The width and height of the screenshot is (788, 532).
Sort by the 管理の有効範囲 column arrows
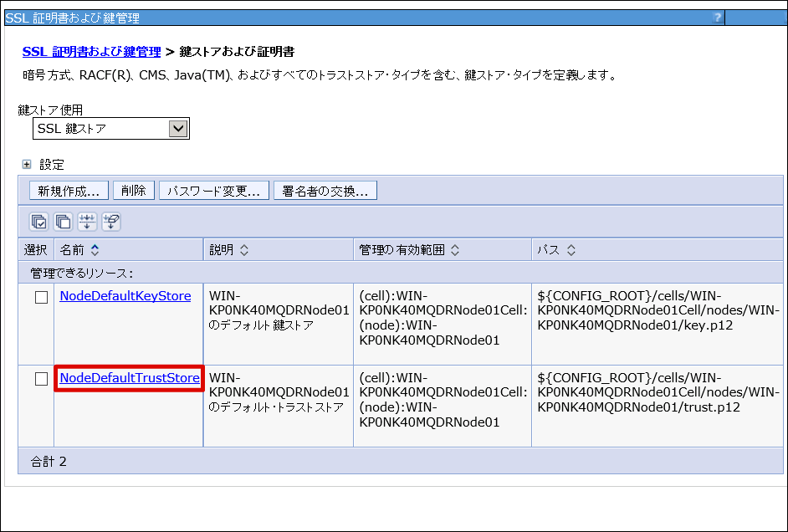455,249
